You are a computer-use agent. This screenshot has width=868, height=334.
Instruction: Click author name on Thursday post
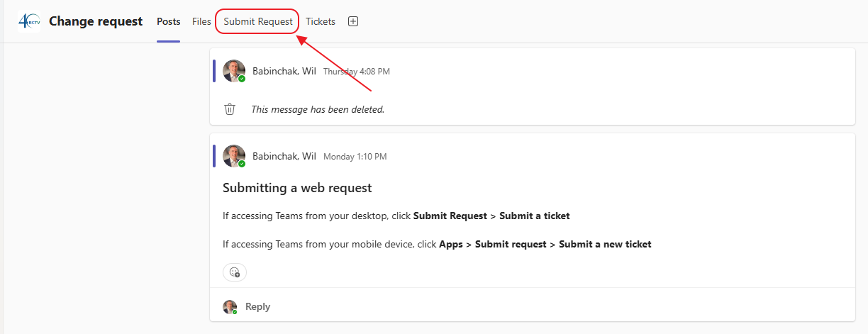[284, 71]
